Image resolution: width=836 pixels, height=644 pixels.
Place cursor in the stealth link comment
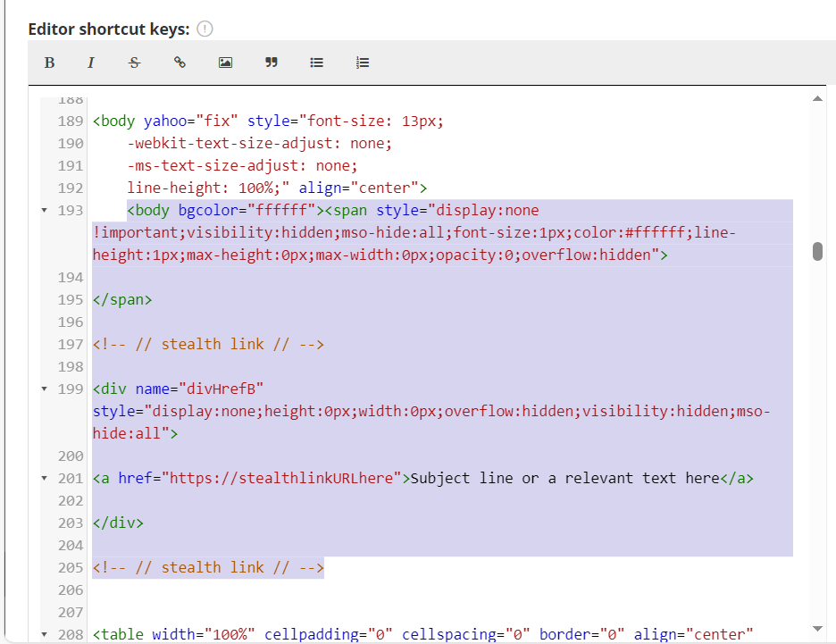pos(208,344)
